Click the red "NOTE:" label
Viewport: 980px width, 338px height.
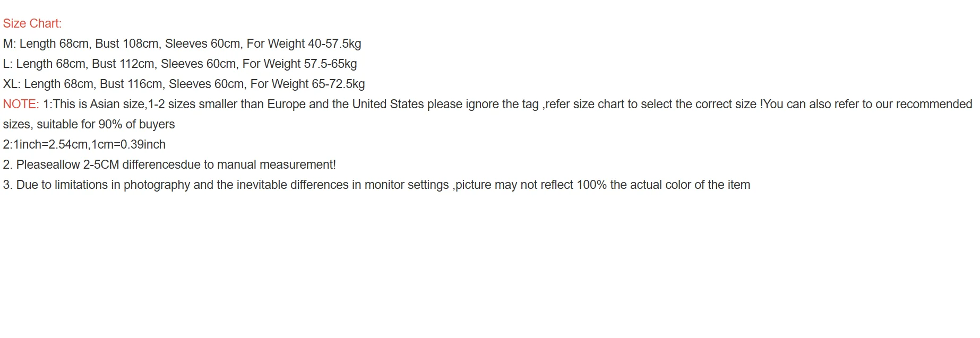21,104
